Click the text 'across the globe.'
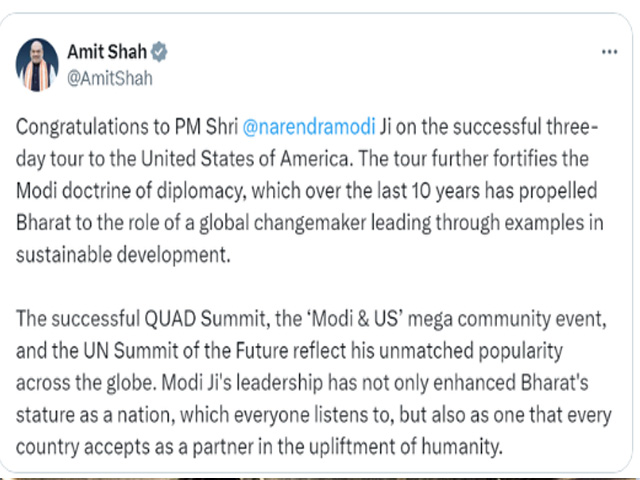640x480 pixels. [87, 383]
